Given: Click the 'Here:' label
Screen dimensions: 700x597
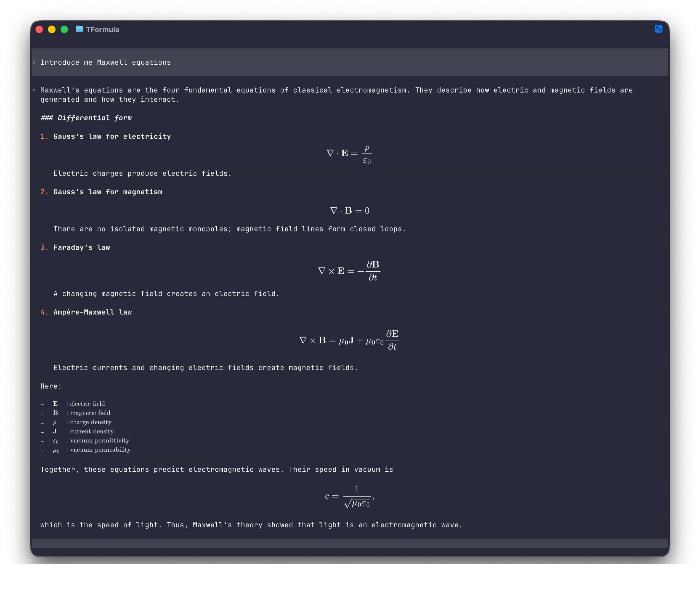Looking at the screenshot, I should click(51, 386).
